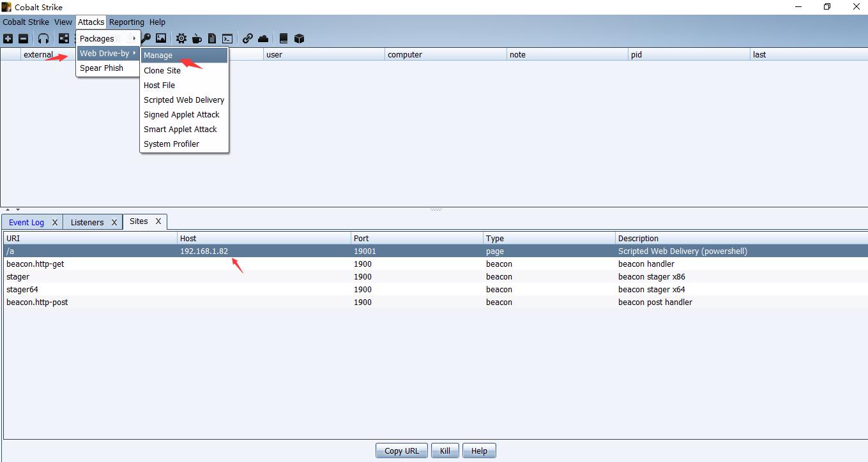868x462 pixels.
Task: Collapse the bottom pane with down split arrow
Action: 18,209
